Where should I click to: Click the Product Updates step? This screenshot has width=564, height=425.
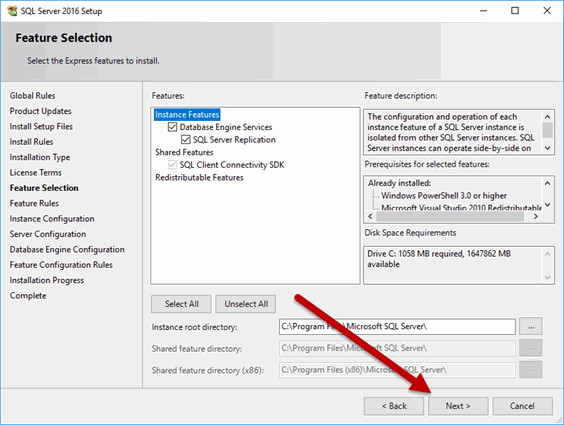40,111
